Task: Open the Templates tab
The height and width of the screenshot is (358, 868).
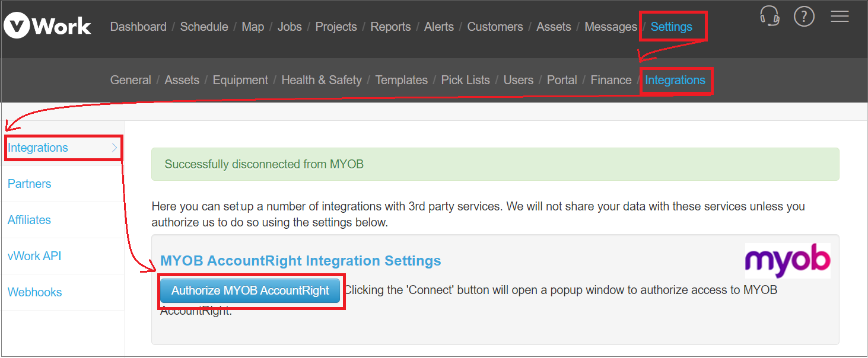Action: pos(401,80)
